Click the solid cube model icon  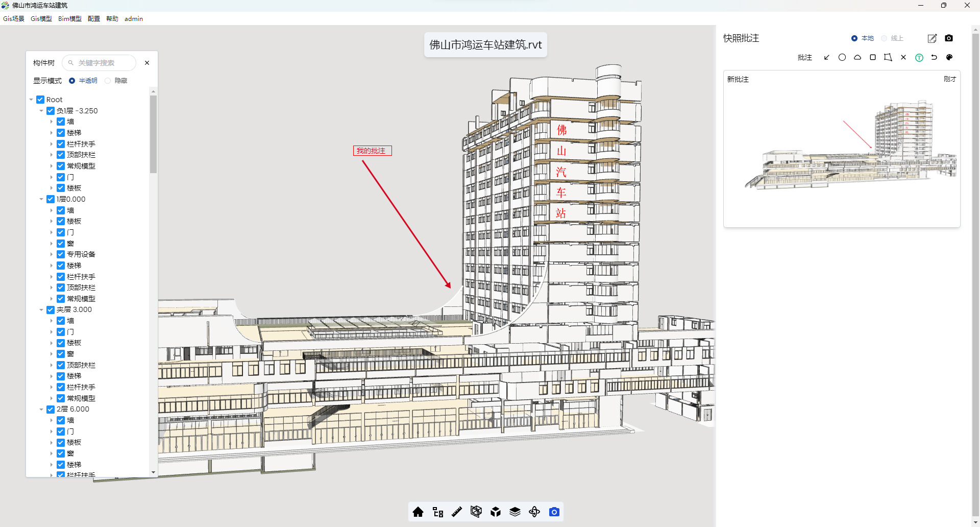(496, 512)
